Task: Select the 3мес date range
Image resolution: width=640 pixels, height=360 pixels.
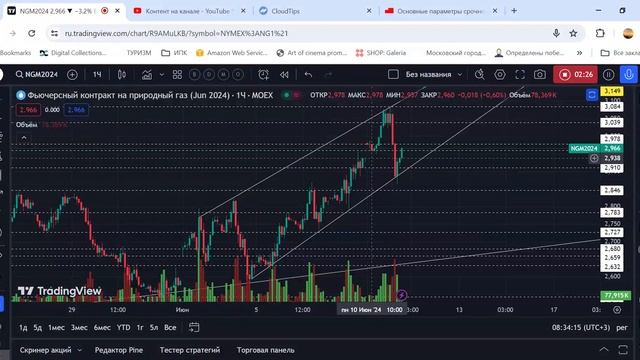Action: (x=79, y=327)
